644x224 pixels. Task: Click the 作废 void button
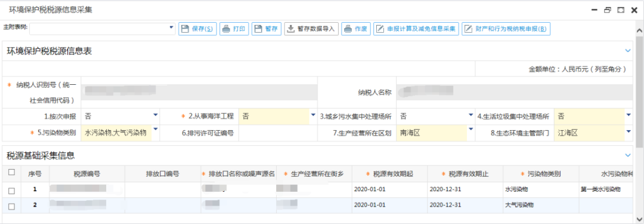[355, 29]
